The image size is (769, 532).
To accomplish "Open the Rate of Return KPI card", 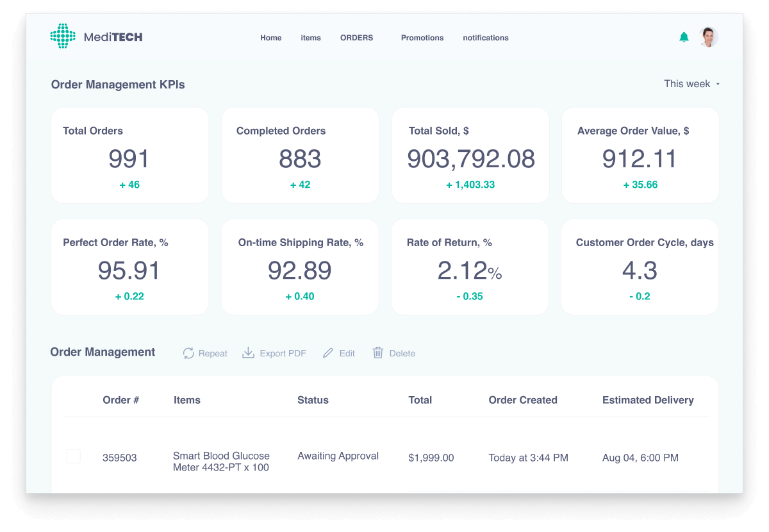I will pos(470,267).
